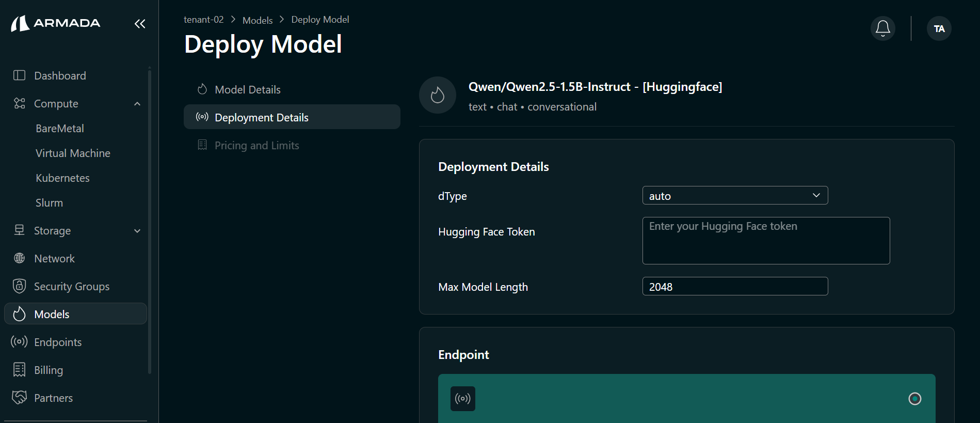The width and height of the screenshot is (980, 423).
Task: Click the Network globe icon
Action: tap(19, 258)
